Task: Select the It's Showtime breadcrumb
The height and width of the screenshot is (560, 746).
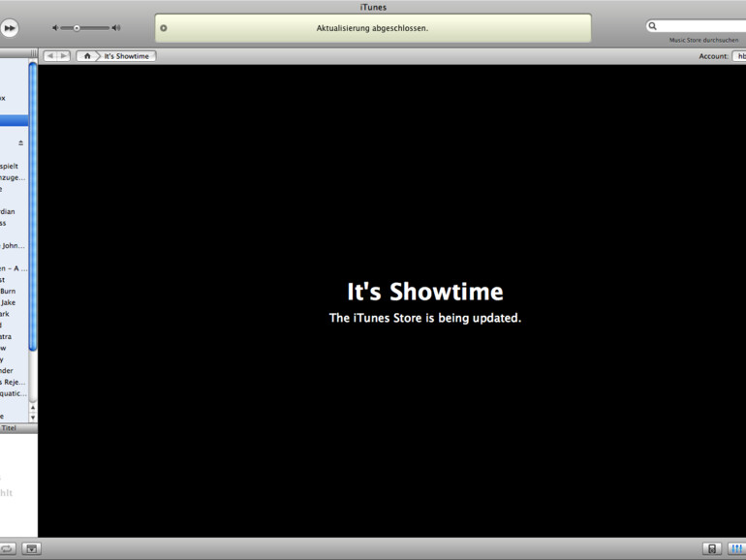Action: pos(127,56)
